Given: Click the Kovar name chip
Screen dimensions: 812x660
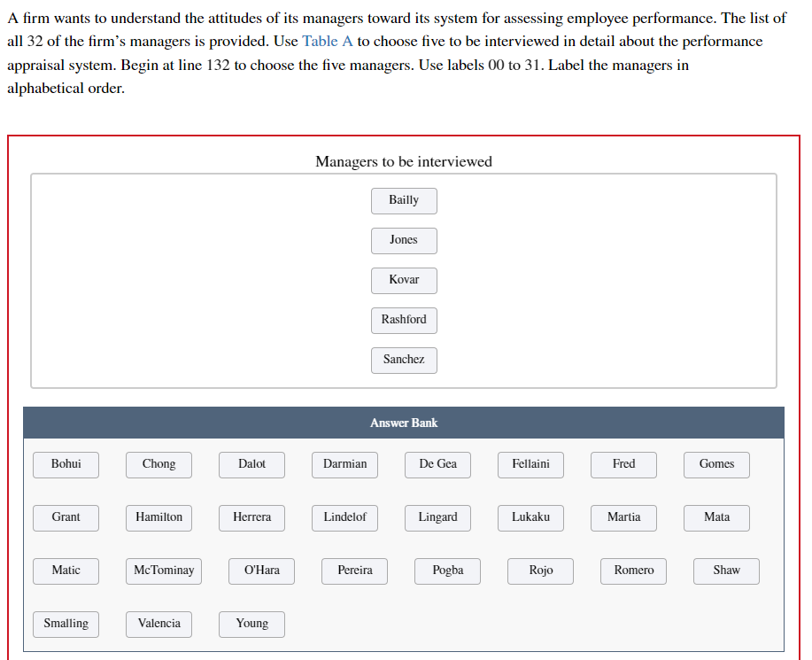Looking at the screenshot, I should pyautogui.click(x=404, y=281).
